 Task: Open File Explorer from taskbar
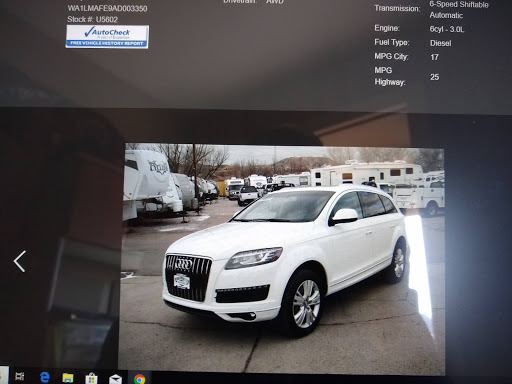click(68, 378)
